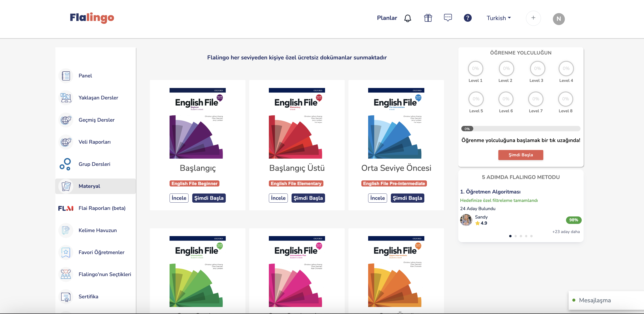The image size is (644, 314).
Task: Select the third carousel dot in Flalingo Metodu
Action: coord(521,236)
